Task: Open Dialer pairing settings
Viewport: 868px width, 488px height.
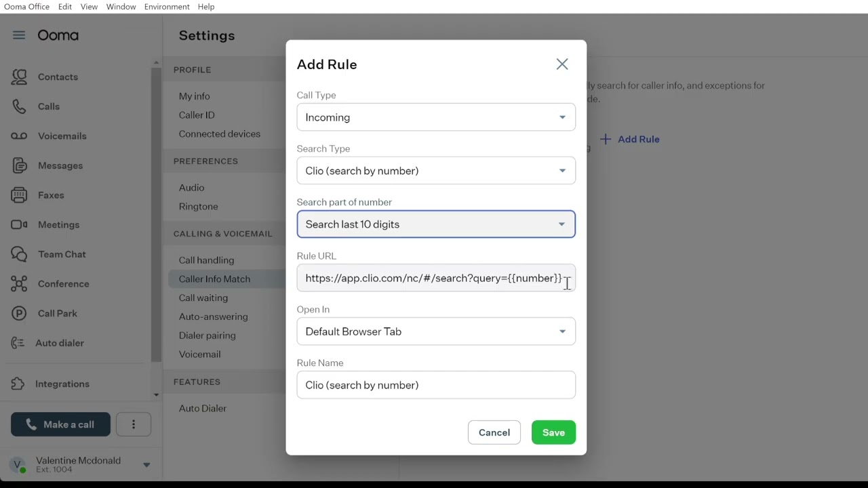Action: [x=207, y=335]
